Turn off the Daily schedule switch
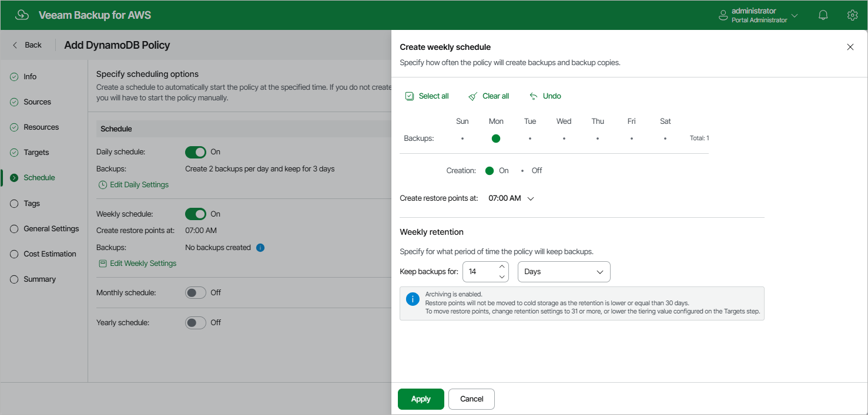Image resolution: width=868 pixels, height=415 pixels. coord(196,152)
